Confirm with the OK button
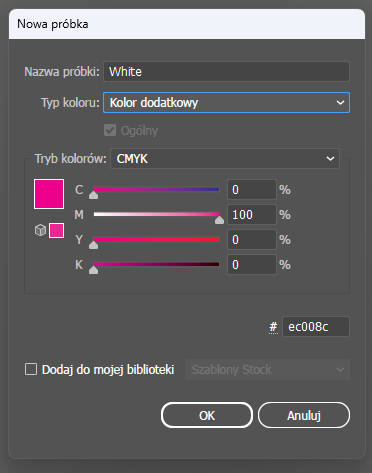372x473 pixels. tap(207, 415)
